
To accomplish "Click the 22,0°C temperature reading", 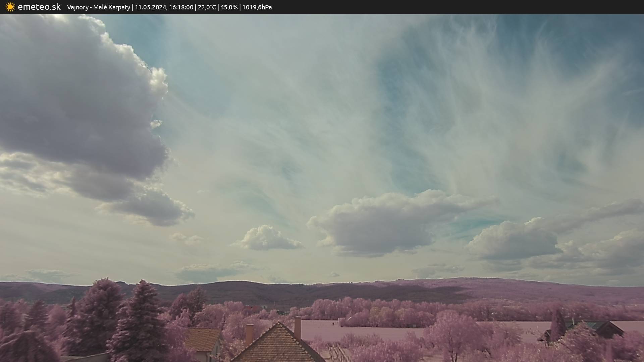I will click(x=207, y=7).
